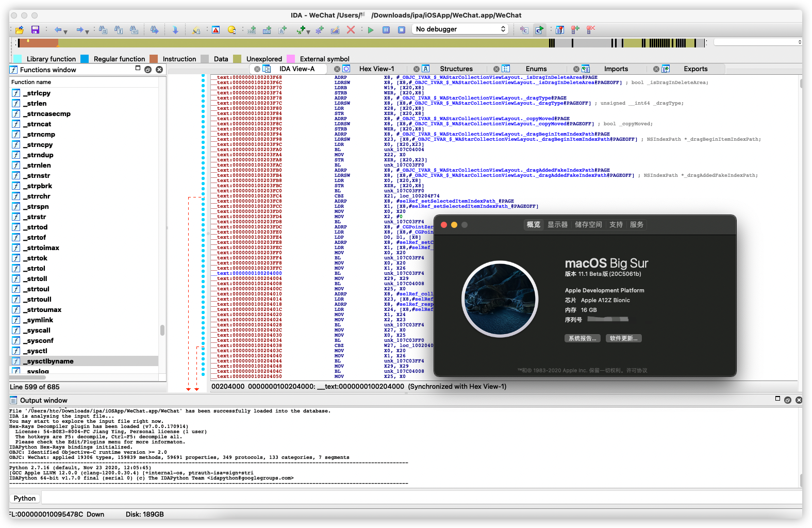Float the Functions window panel icon

click(148, 70)
